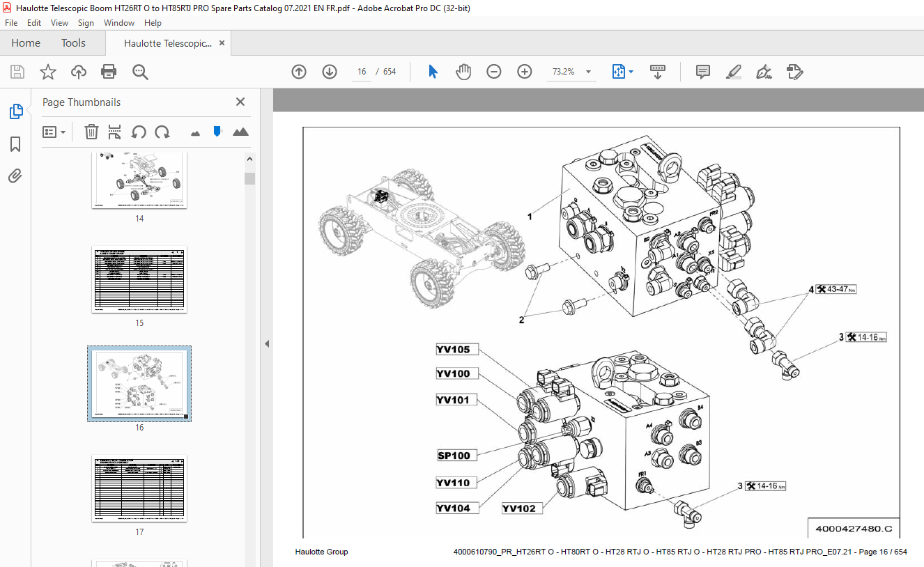Collapse the navigation pane arrow
924x567 pixels.
(x=266, y=343)
